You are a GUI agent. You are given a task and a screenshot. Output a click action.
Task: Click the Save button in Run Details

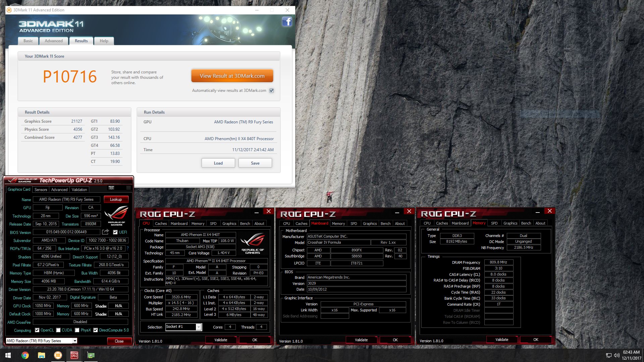click(255, 163)
